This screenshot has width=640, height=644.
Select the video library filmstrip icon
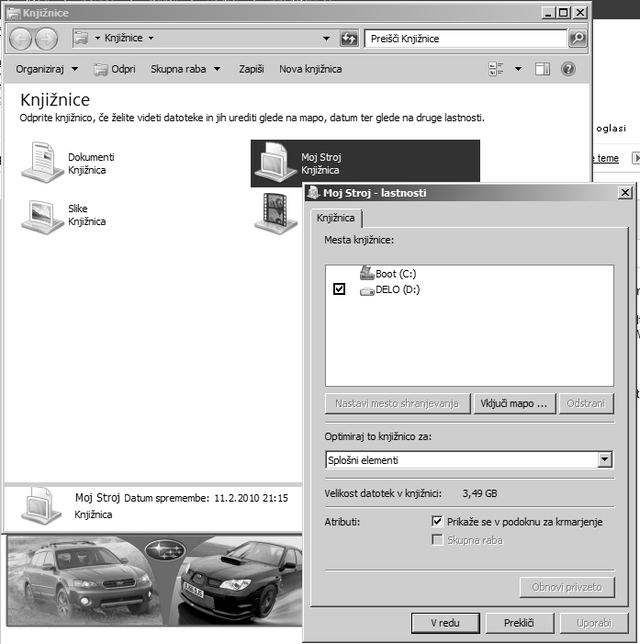[276, 213]
